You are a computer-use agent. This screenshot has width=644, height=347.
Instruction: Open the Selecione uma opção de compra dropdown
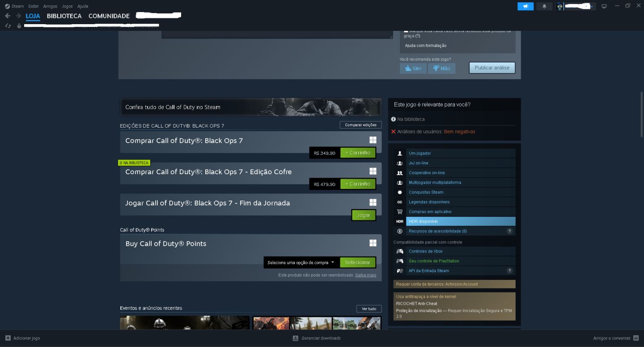tap(301, 262)
